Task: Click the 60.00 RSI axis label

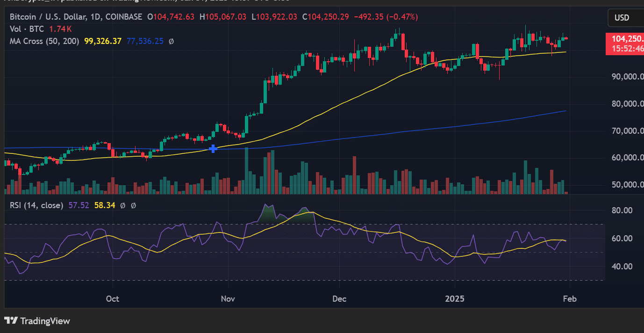Action: click(x=622, y=239)
